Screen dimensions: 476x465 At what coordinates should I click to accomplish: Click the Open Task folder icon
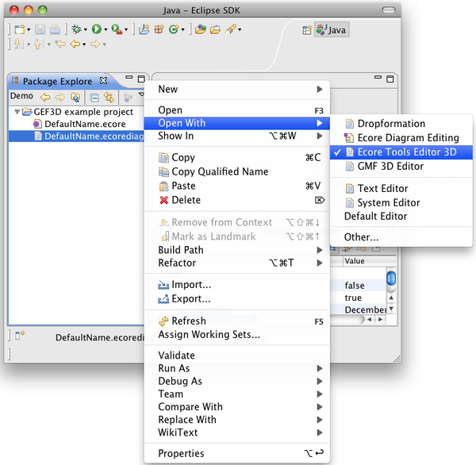point(215,29)
